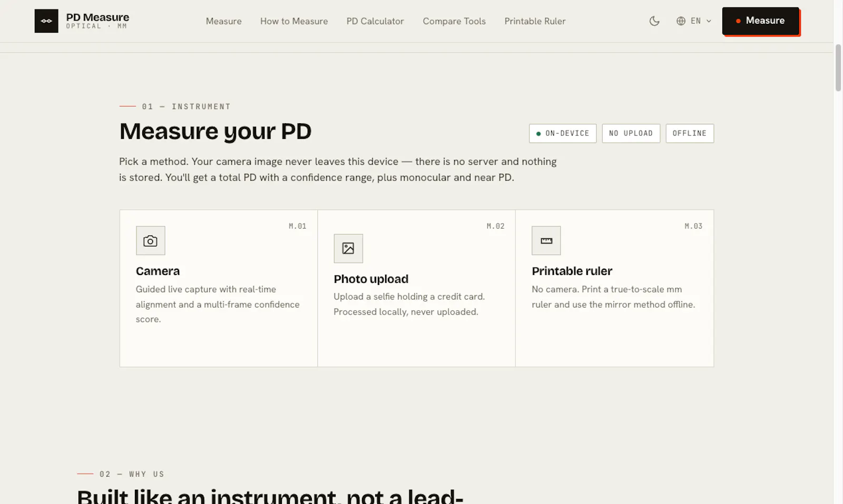
Task: Click the intro paragraph starting Pick a method
Action: click(338, 170)
